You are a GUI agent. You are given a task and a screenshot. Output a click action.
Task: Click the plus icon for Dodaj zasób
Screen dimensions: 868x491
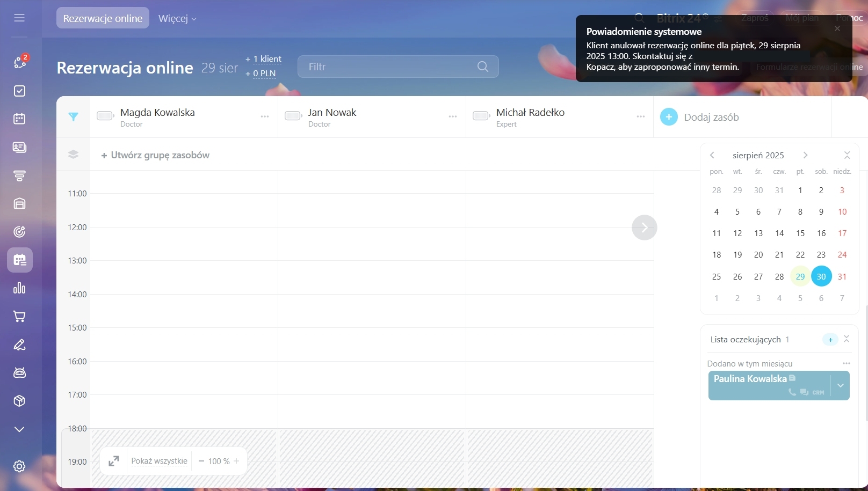669,117
